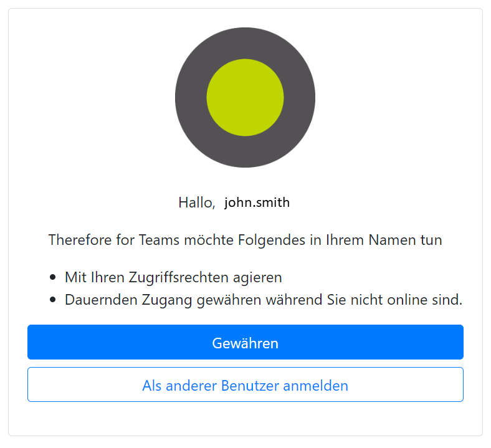This screenshot has height=448, width=491.
Task: Click the bullet before Mit Ihren Zugriffsrechten
Action: [x=52, y=277]
